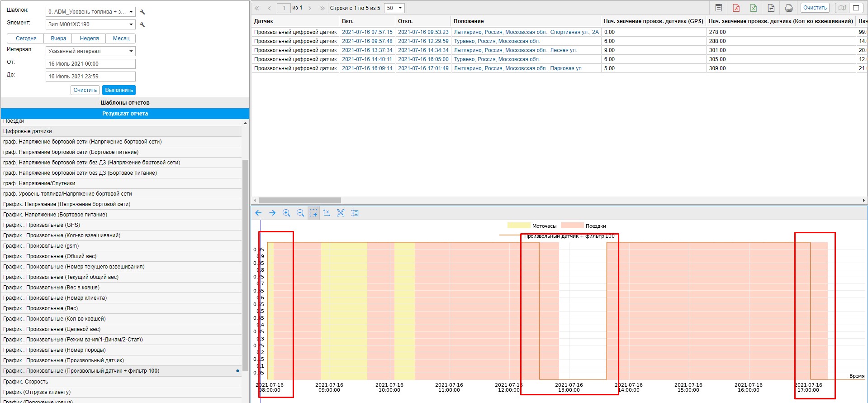Open rows-per-page dropdown showing 50

coord(394,8)
